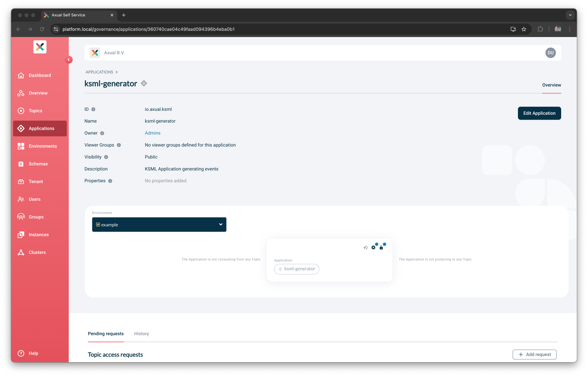Click Add request button
Viewport: 588px width, 376px height.
click(534, 355)
